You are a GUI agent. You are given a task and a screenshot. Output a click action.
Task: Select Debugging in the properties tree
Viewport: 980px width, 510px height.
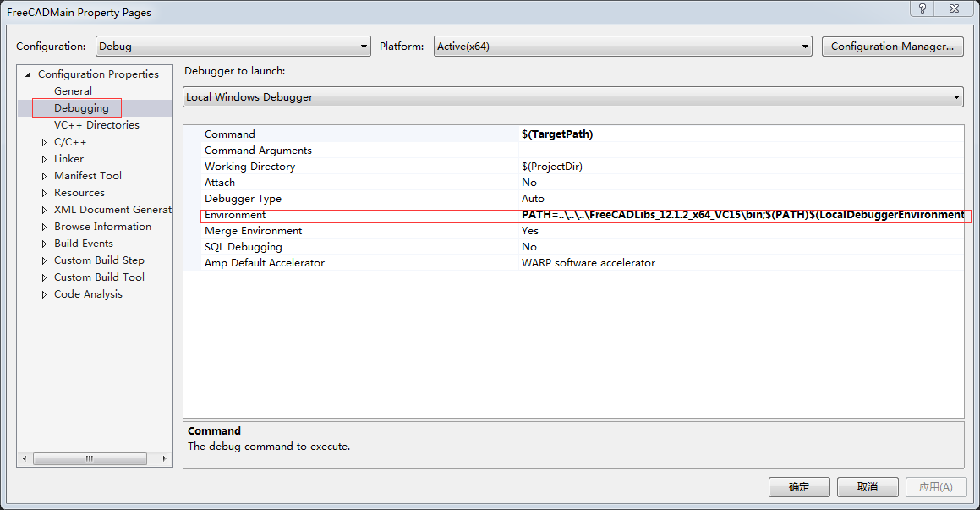pos(81,108)
